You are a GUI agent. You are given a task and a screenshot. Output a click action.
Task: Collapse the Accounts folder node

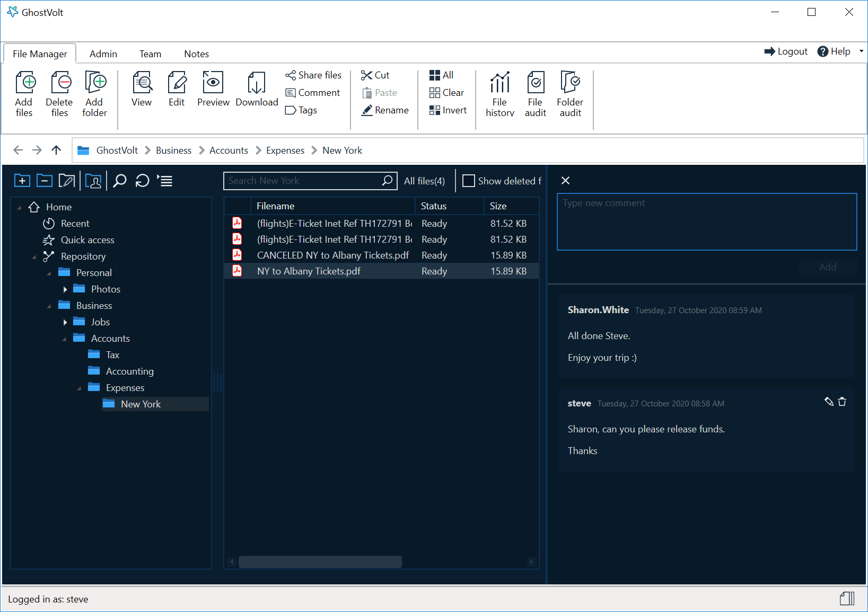point(64,339)
